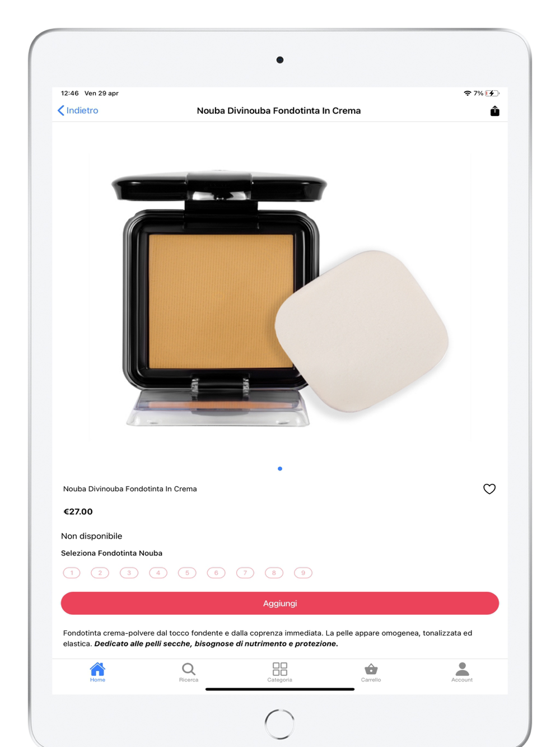Tap the back chevron icon

pyautogui.click(x=61, y=111)
